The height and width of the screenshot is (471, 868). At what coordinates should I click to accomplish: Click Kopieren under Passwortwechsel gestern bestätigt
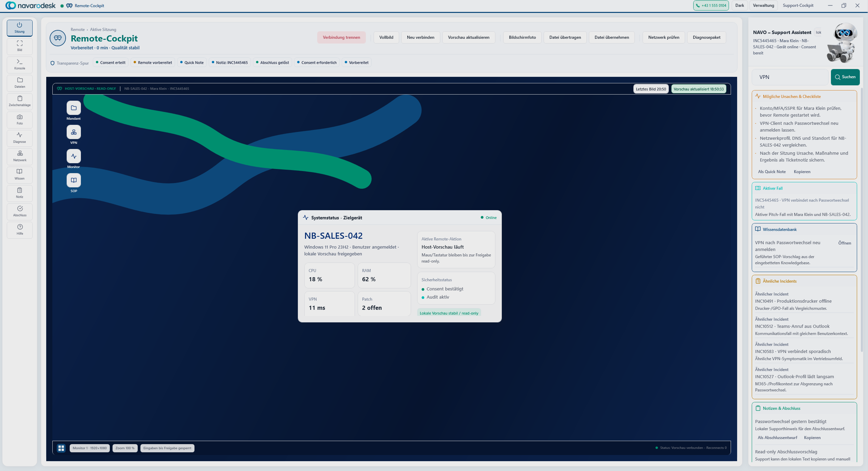point(812,438)
